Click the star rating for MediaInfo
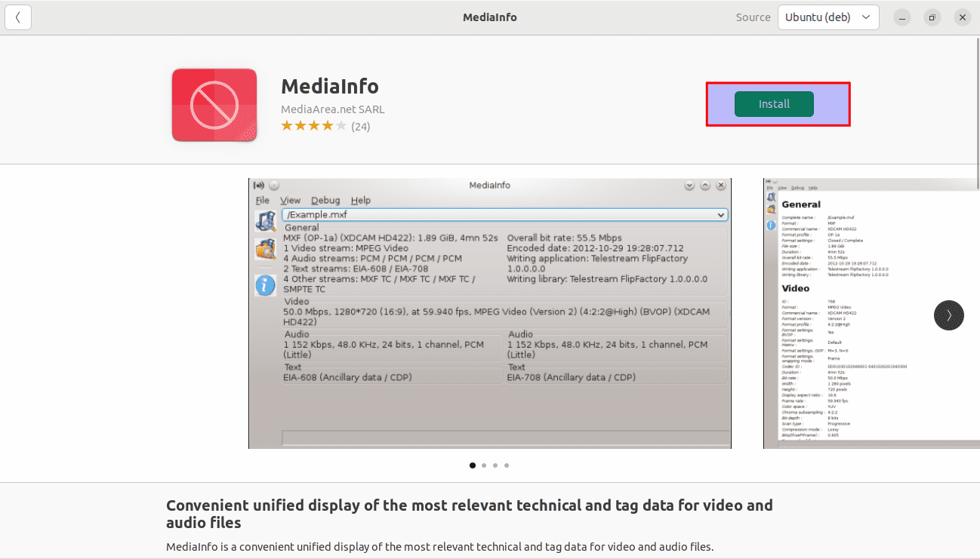Image resolution: width=980 pixels, height=559 pixels. click(314, 126)
